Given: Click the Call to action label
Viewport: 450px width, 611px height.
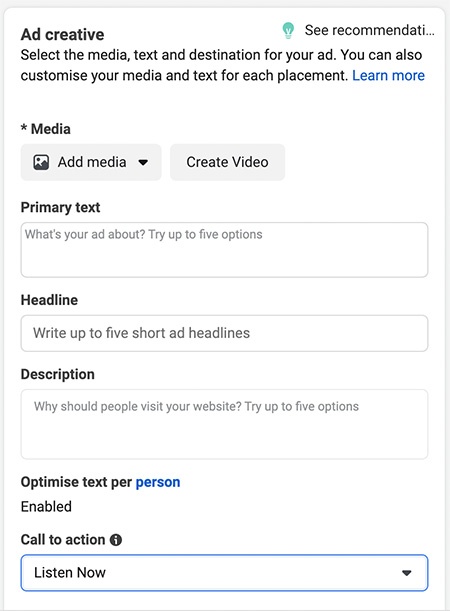Looking at the screenshot, I should point(63,540).
